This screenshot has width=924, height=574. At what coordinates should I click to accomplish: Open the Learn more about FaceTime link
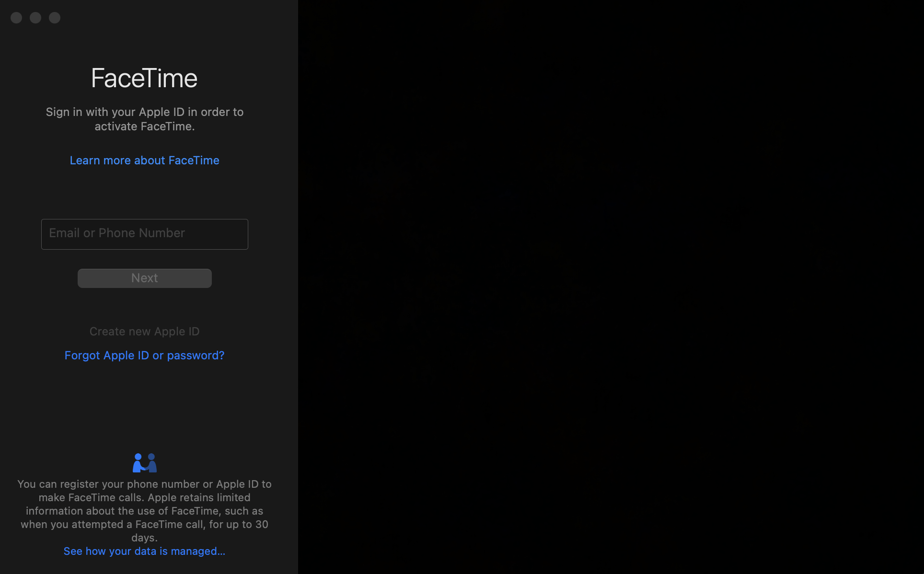click(144, 160)
